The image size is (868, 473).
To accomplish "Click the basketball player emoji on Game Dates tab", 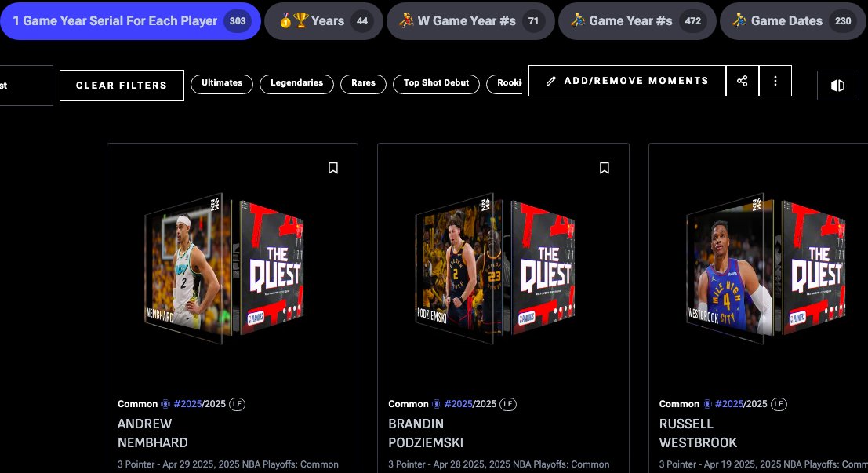I will pyautogui.click(x=739, y=20).
